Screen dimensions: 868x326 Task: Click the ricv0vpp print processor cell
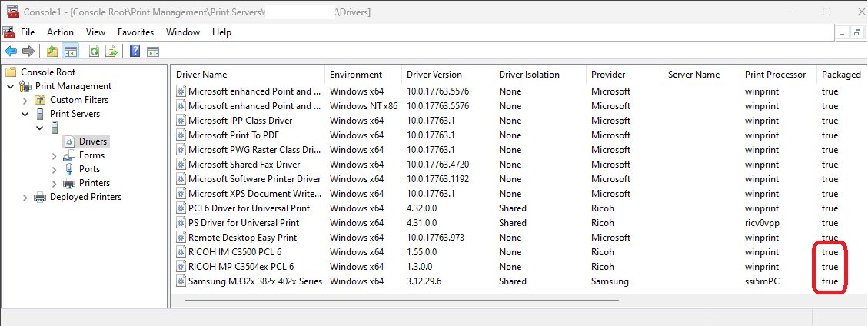[762, 223]
